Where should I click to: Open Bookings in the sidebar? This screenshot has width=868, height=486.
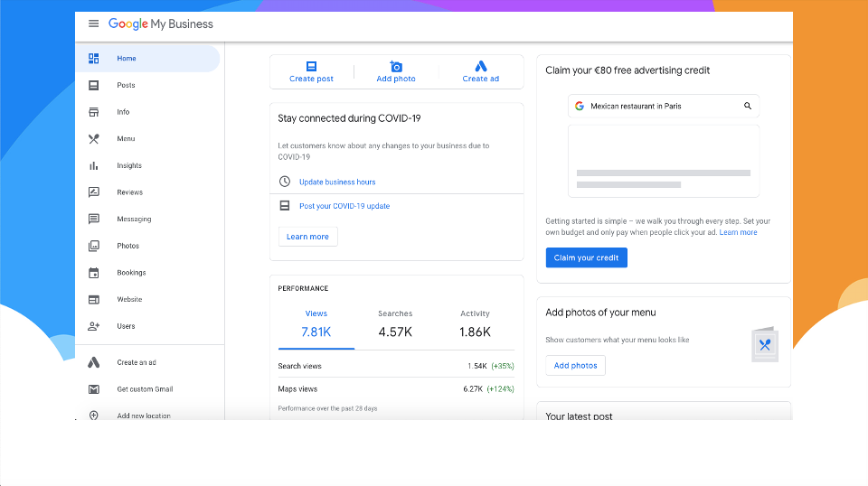(147, 273)
